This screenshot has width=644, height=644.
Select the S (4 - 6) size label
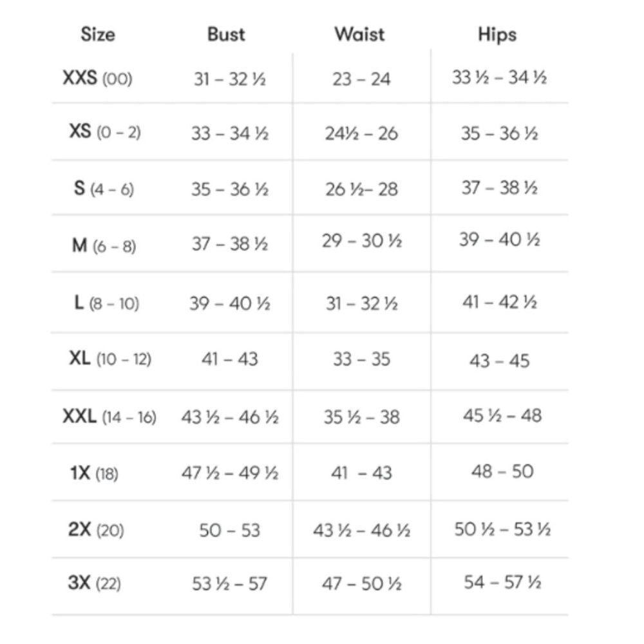pyautogui.click(x=104, y=189)
